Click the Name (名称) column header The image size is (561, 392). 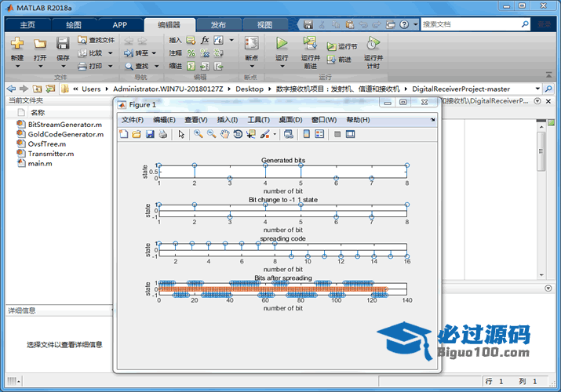coord(38,113)
